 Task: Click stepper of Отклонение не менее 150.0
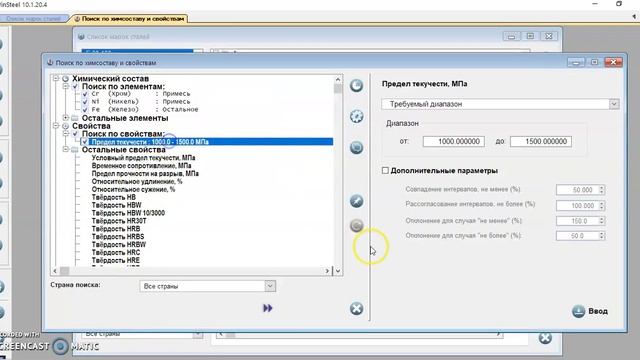(x=601, y=221)
